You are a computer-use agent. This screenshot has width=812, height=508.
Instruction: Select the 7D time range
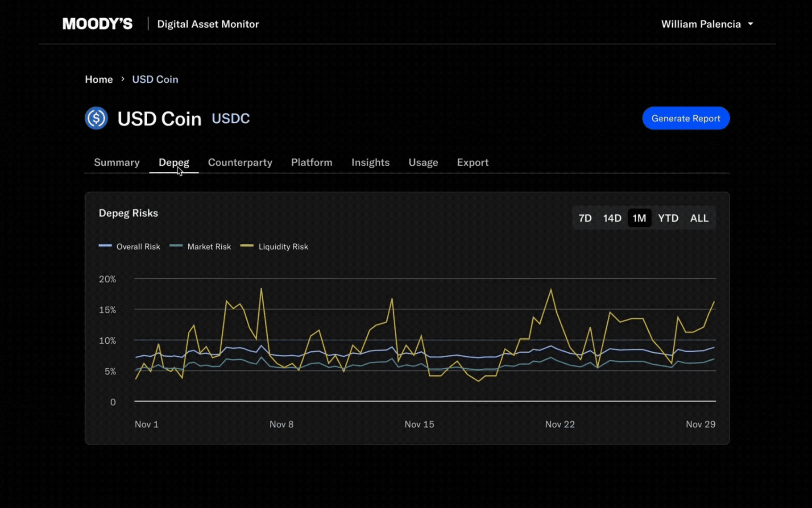[585, 218]
